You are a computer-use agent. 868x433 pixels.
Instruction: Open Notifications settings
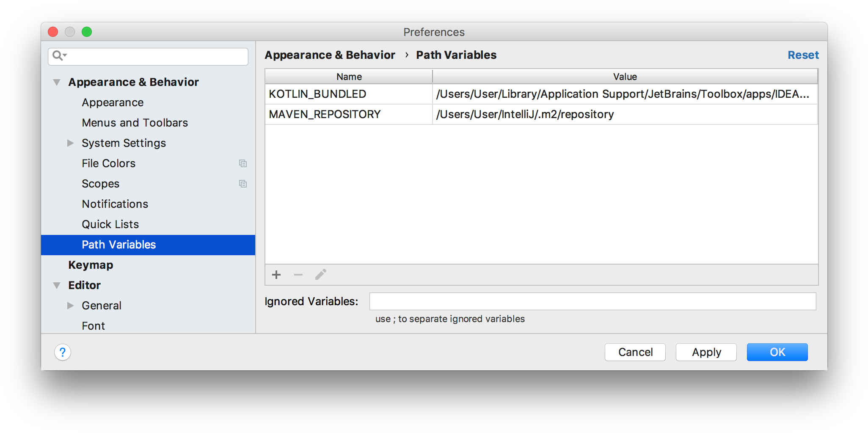click(115, 204)
